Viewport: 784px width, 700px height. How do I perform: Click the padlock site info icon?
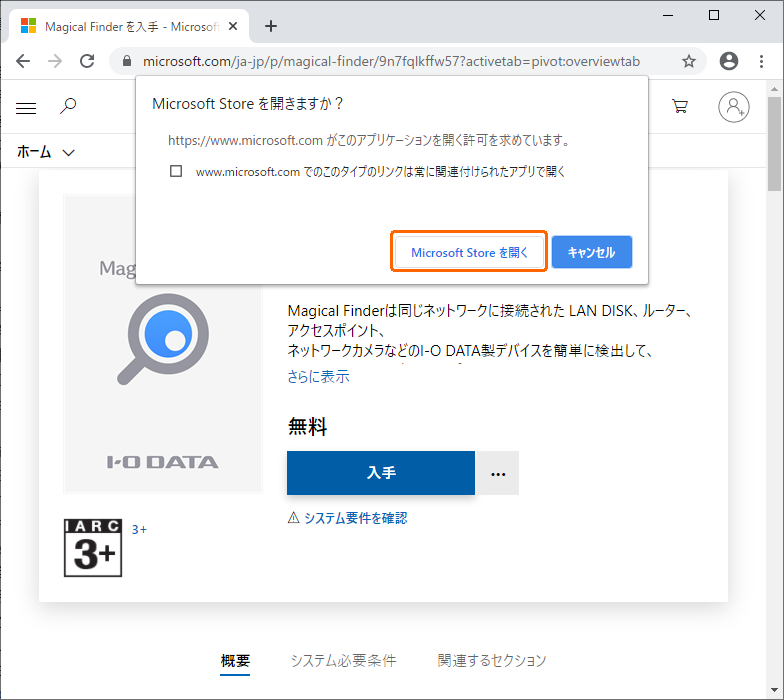coord(127,61)
